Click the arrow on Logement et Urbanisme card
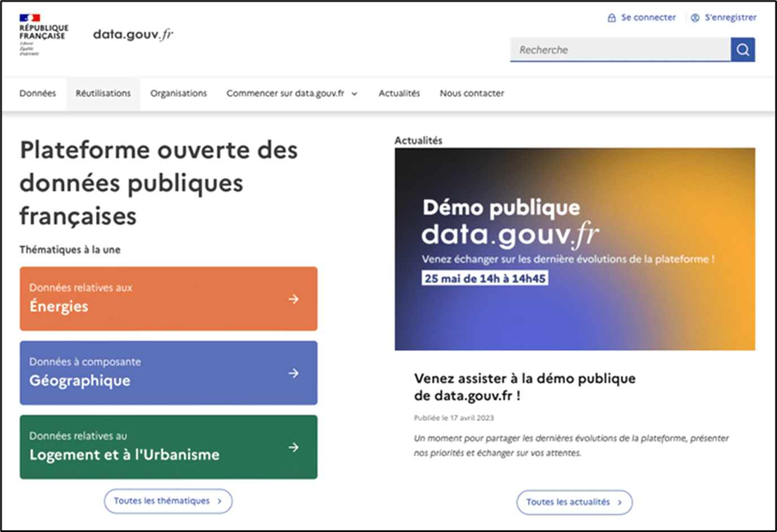777x532 pixels. [x=294, y=447]
